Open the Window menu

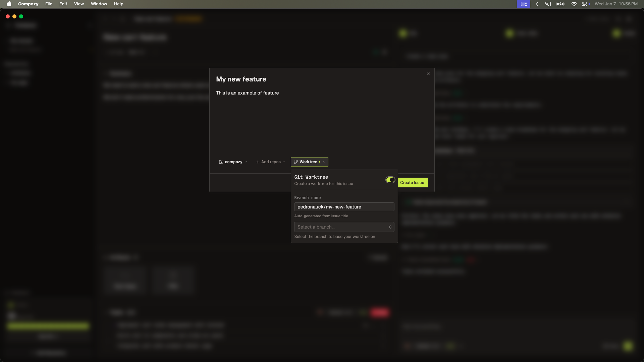pos(99,4)
